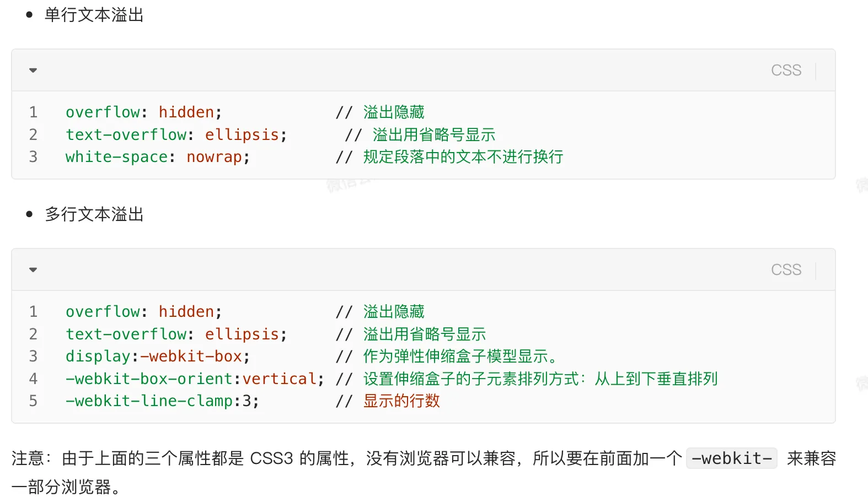Screen dimensions: 868x497
Task: Click the -webkit-box-orient:vertical code line
Action: pyautogui.click(x=392, y=379)
